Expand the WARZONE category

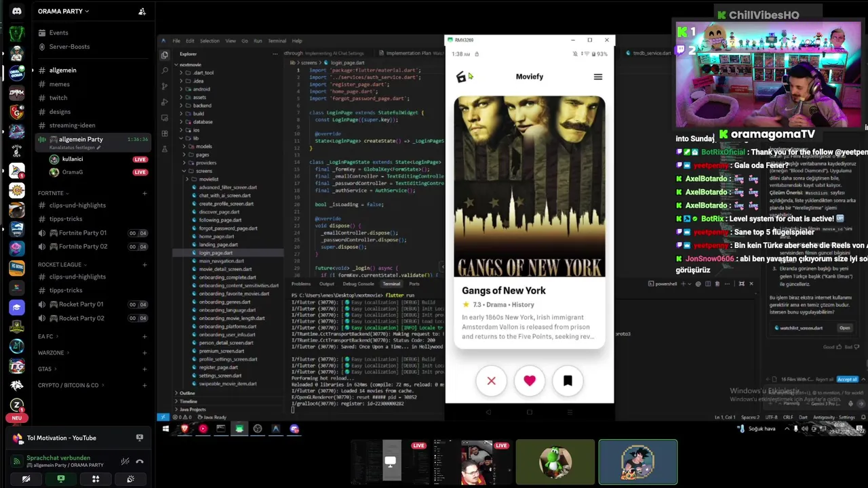[54, 353]
